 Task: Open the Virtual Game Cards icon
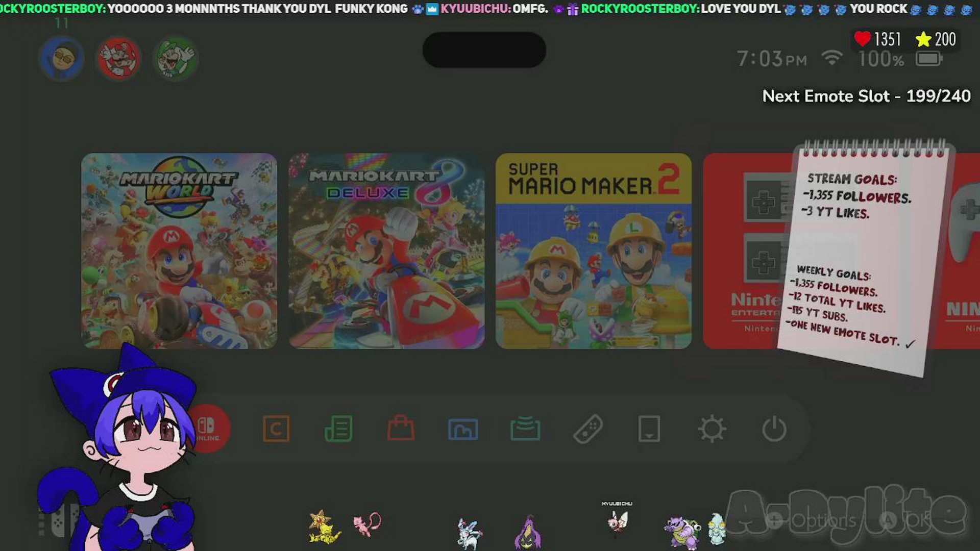[x=649, y=429]
